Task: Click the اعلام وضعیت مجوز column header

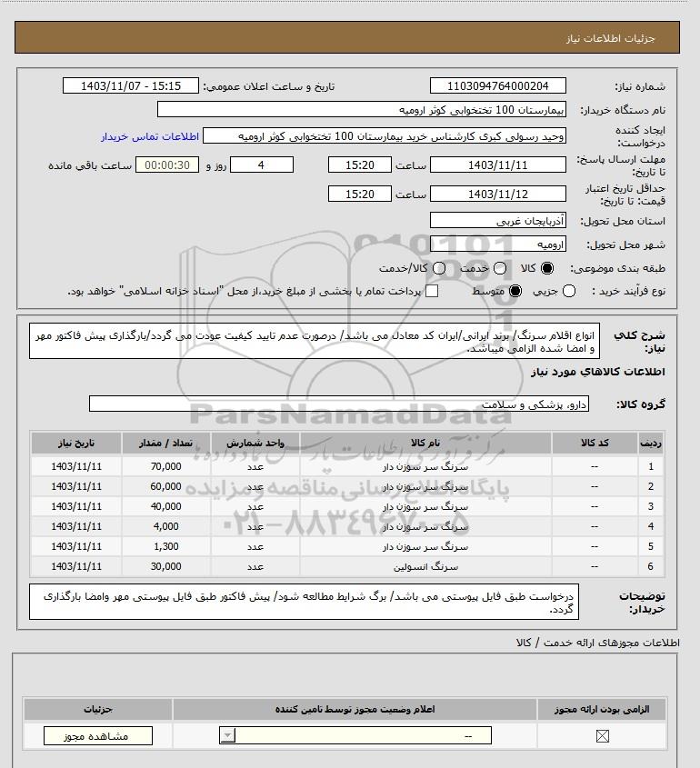Action: [x=355, y=709]
